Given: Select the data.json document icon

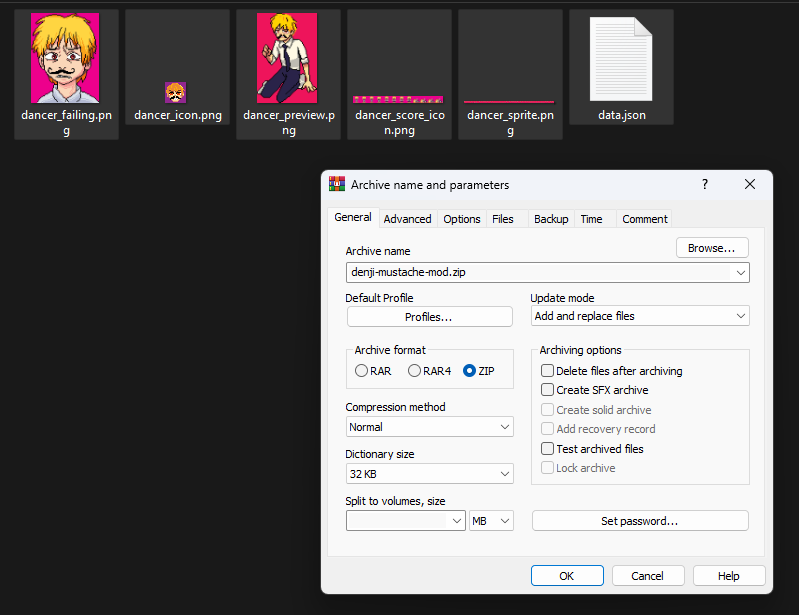Looking at the screenshot, I should (621, 59).
